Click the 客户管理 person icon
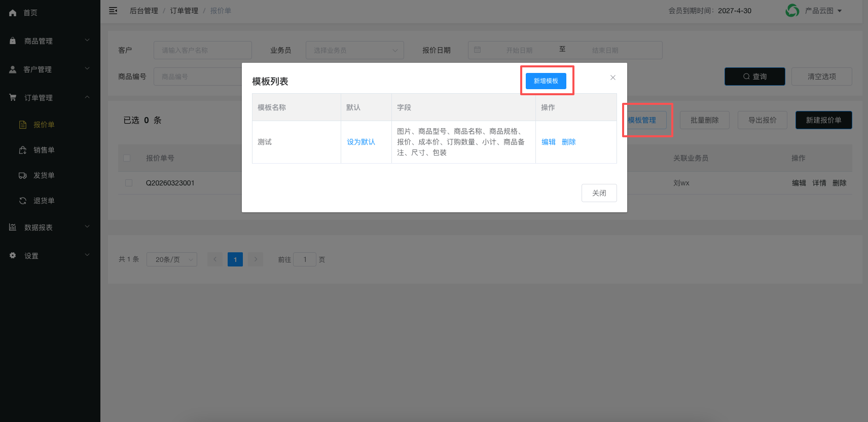Viewport: 868px width, 422px height. [x=13, y=69]
